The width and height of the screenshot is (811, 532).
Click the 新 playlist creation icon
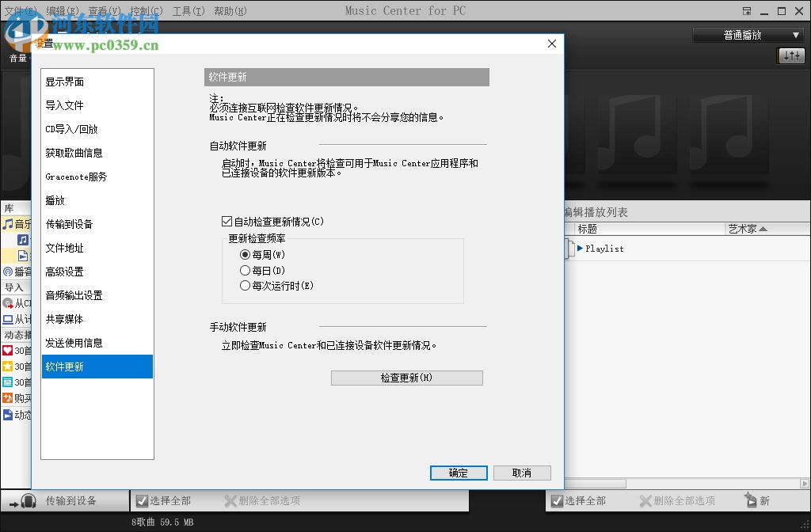(751, 501)
